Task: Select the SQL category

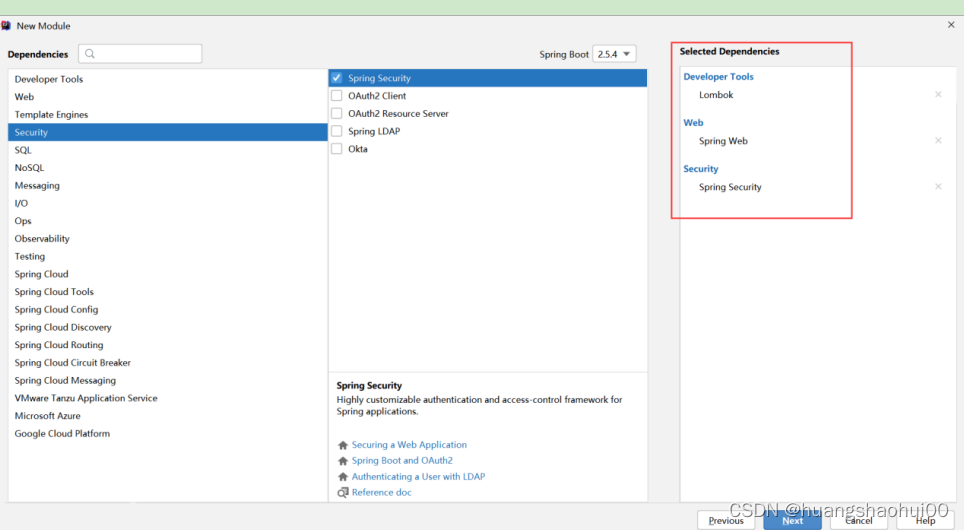Action: point(167,150)
